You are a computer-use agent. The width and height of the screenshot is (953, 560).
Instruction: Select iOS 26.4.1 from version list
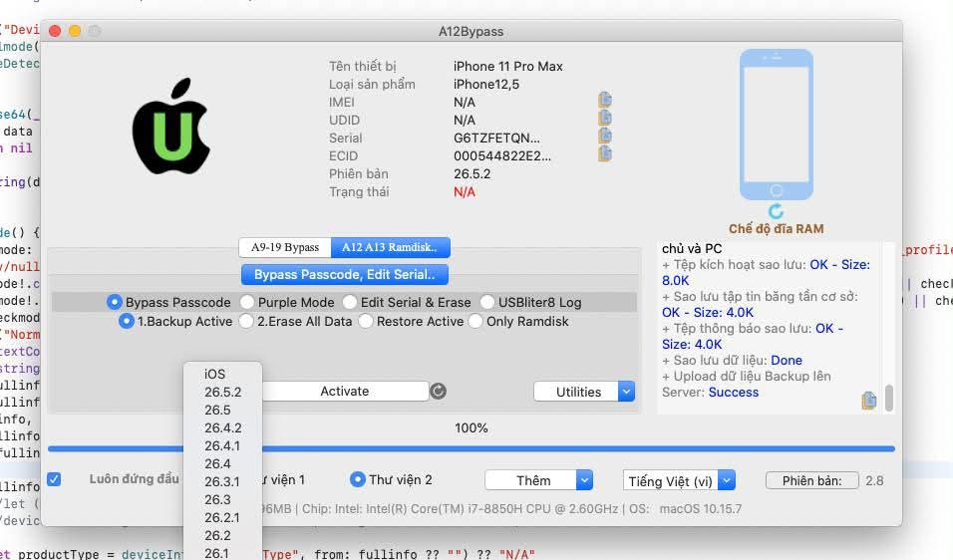[223, 445]
